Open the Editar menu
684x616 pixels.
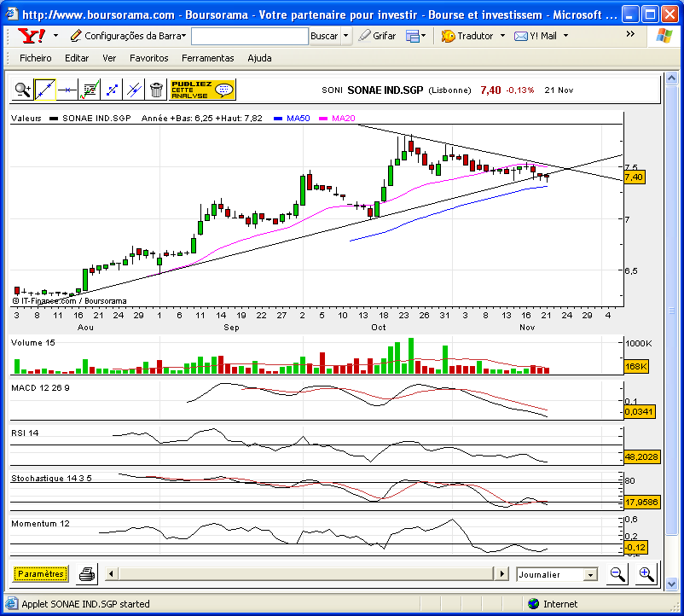[x=77, y=58]
